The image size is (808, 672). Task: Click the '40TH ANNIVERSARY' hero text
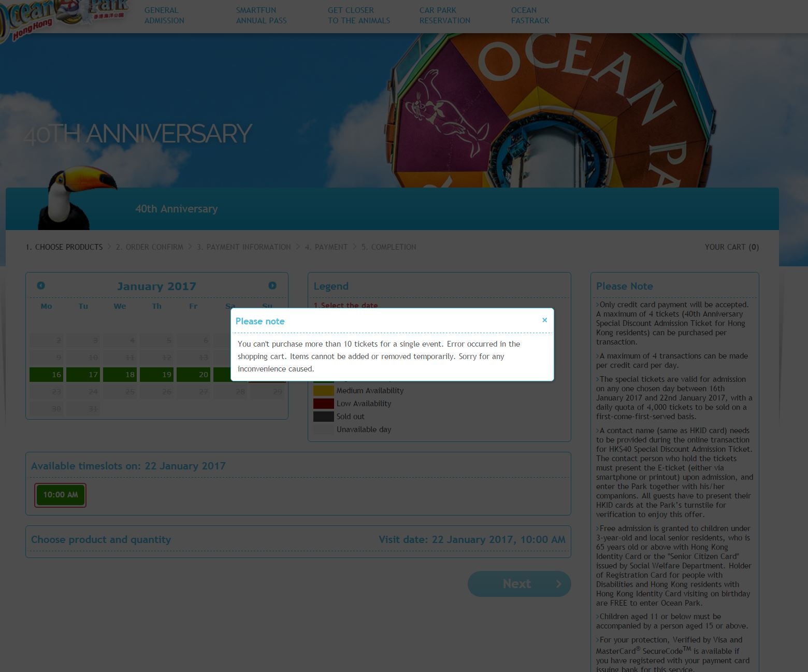138,134
